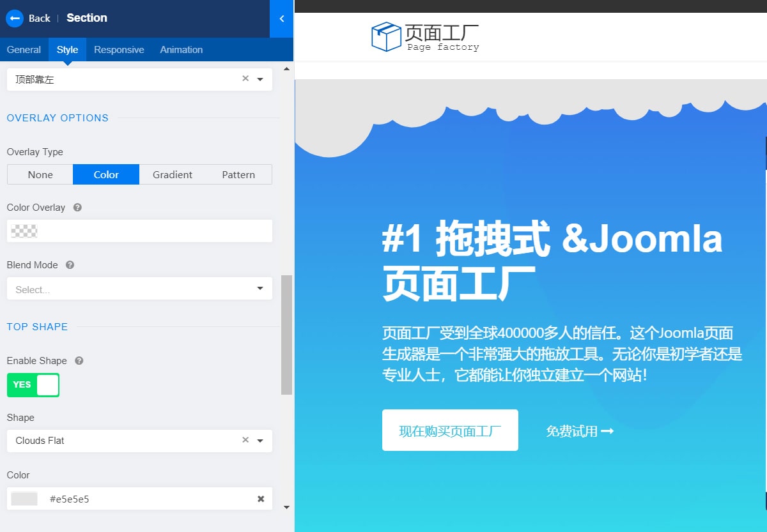Open the Shape dropdown arrow
The image size is (767, 532).
click(x=260, y=441)
